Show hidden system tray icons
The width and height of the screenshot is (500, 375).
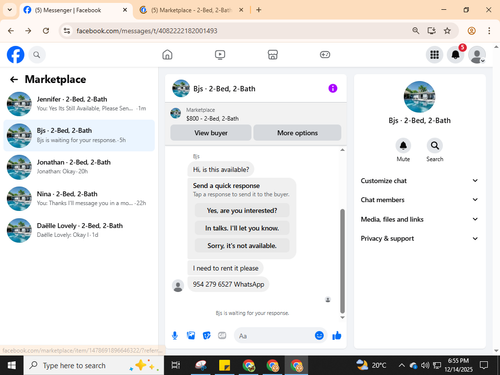pos(402,366)
